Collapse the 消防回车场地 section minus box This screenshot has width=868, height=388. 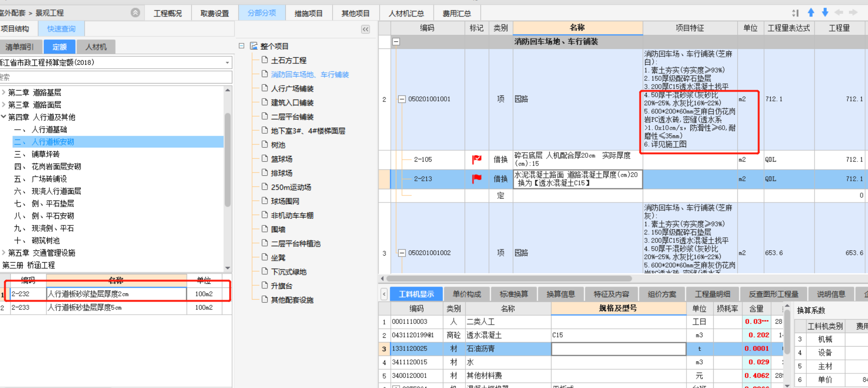point(396,42)
